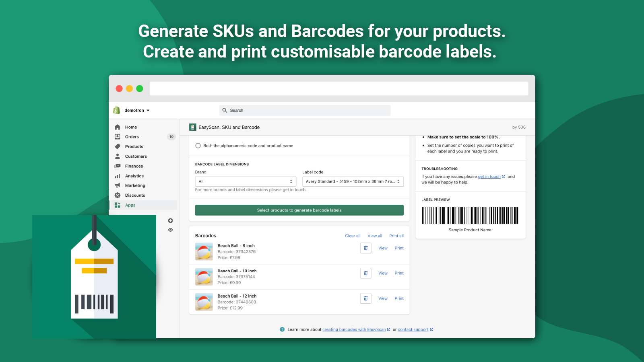Delete Beach Ball - 12 inch barcode entry
This screenshot has height=362, width=644.
tap(365, 298)
